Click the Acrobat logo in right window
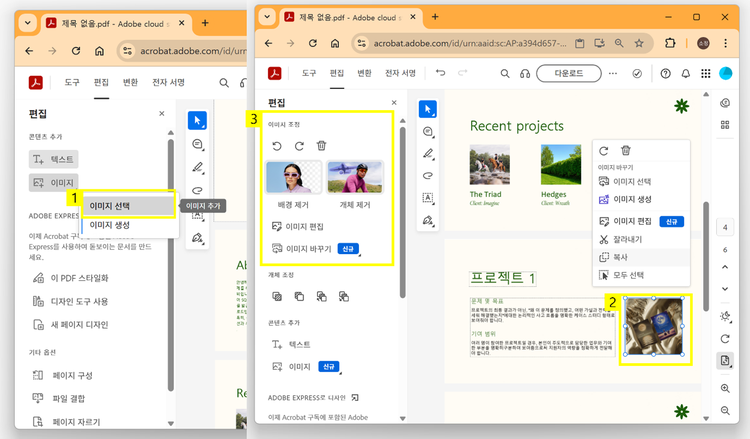This screenshot has width=750, height=439. click(x=275, y=73)
